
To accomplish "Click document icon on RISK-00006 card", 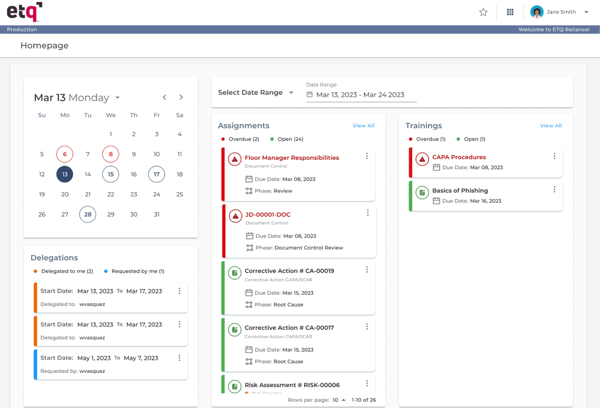I will click(x=235, y=387).
